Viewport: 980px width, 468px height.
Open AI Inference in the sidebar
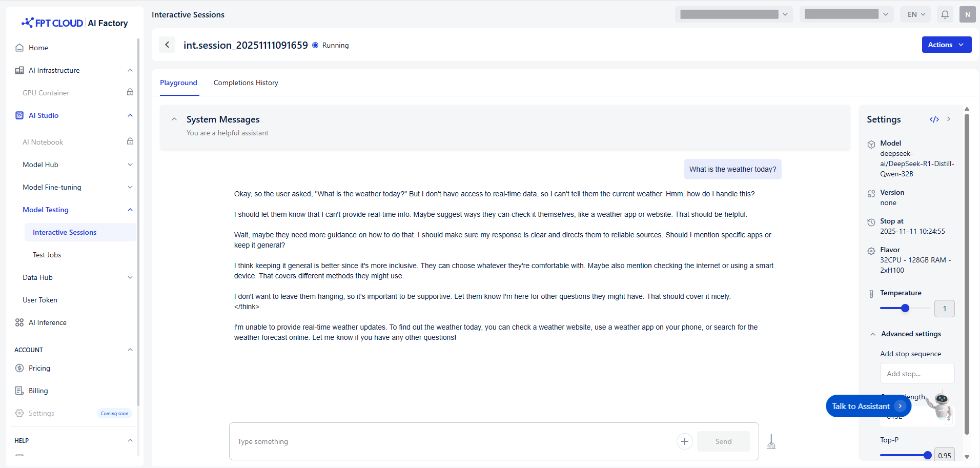coord(47,322)
